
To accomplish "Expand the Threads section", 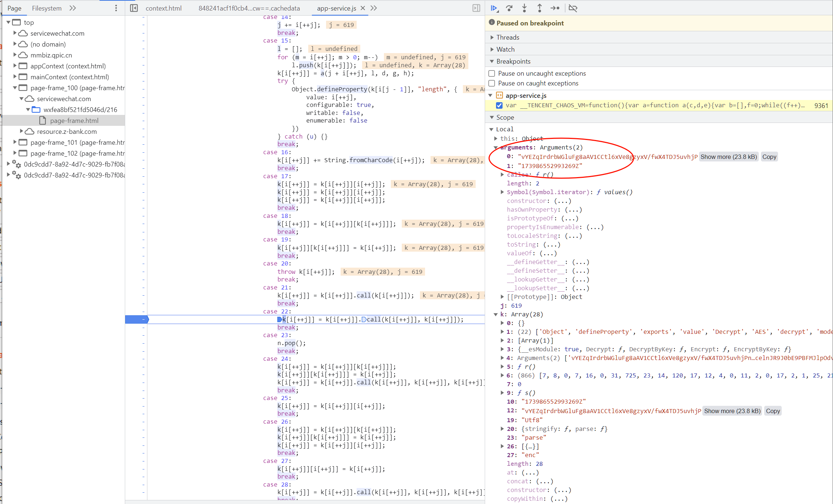I will coord(507,37).
